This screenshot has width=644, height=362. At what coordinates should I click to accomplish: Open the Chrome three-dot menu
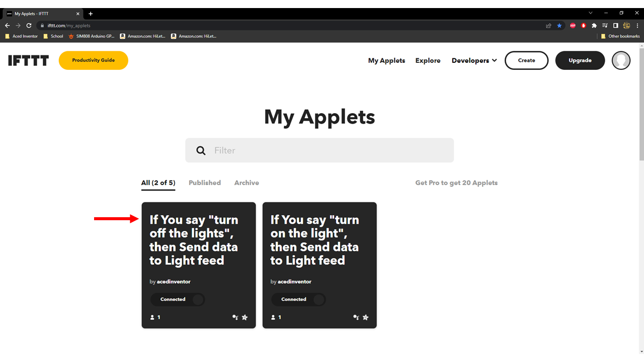[x=637, y=26]
